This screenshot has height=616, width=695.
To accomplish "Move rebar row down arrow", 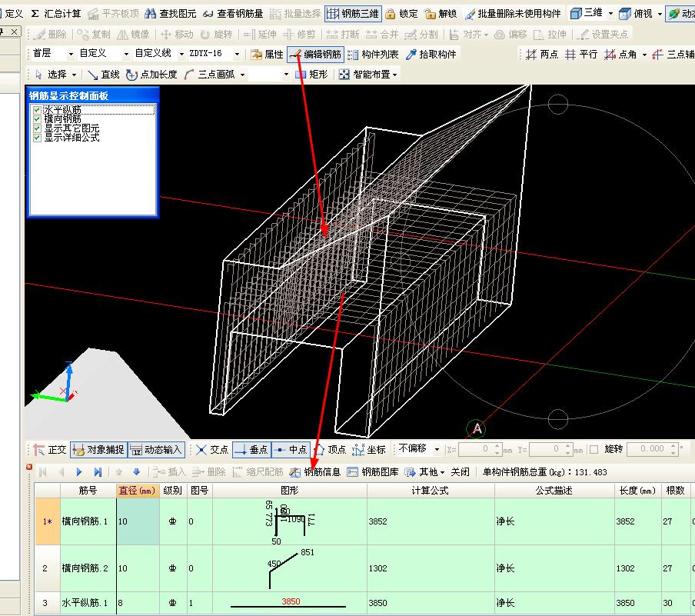I will 137,472.
